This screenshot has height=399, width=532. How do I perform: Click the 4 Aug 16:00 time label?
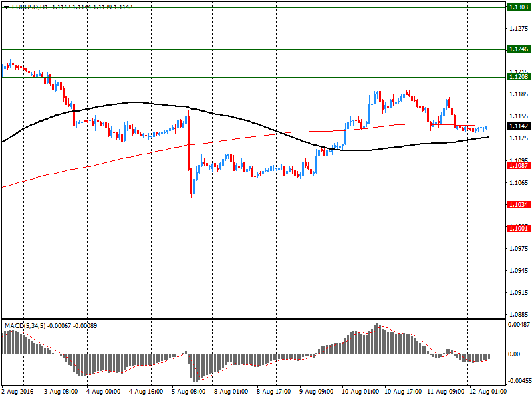[x=146, y=392]
